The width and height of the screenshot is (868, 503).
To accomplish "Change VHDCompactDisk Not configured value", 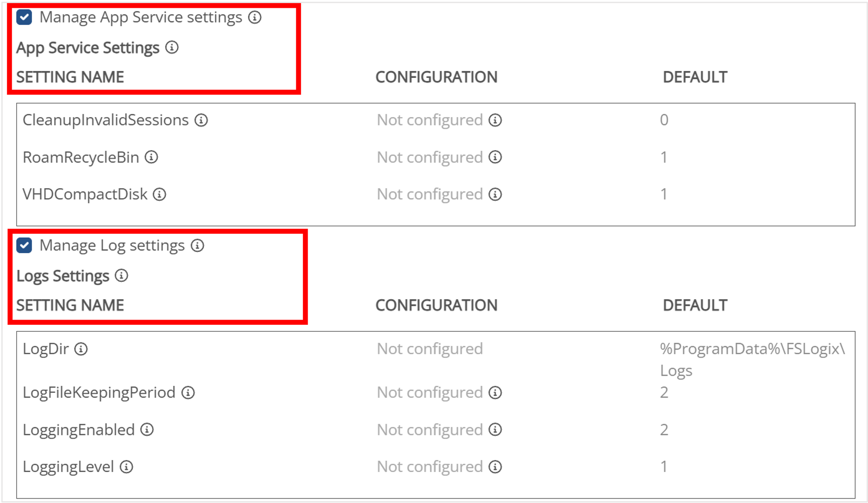I will [x=429, y=194].
